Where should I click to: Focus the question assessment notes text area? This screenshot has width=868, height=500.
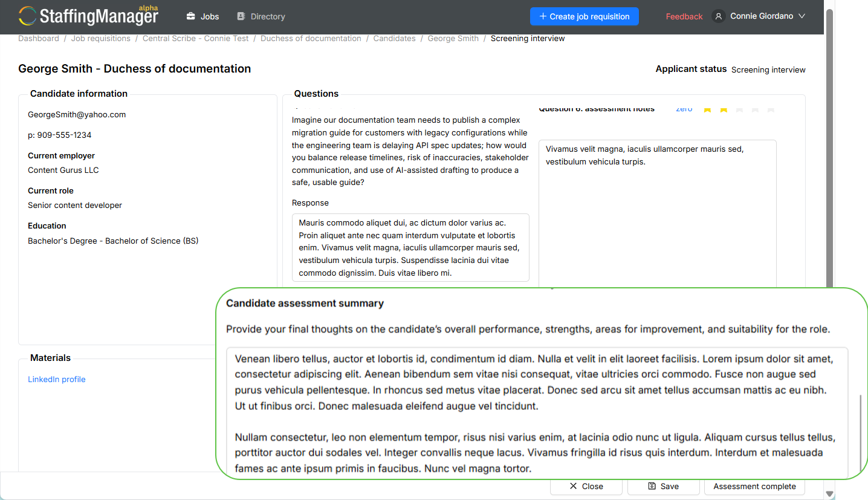pos(658,213)
